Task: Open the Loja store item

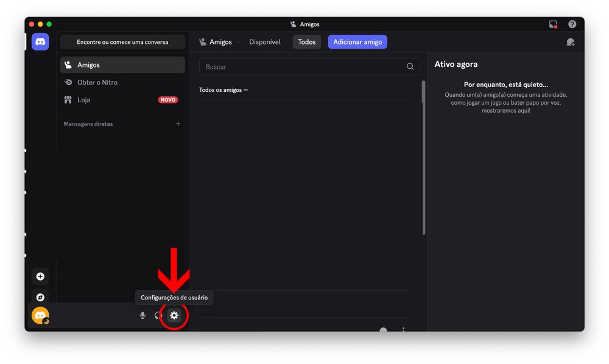Action: [x=84, y=100]
